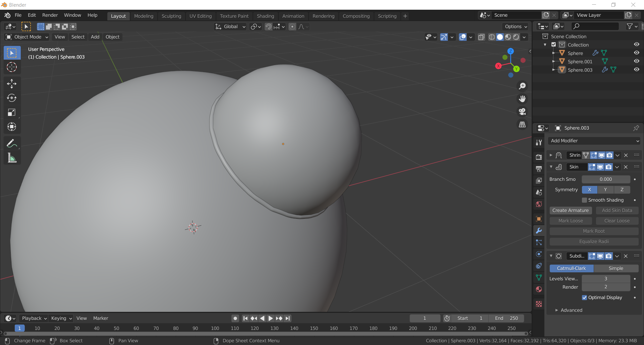Viewport: 644px width, 345px height.
Task: Toggle Skin symmetry X axis
Action: coord(589,190)
